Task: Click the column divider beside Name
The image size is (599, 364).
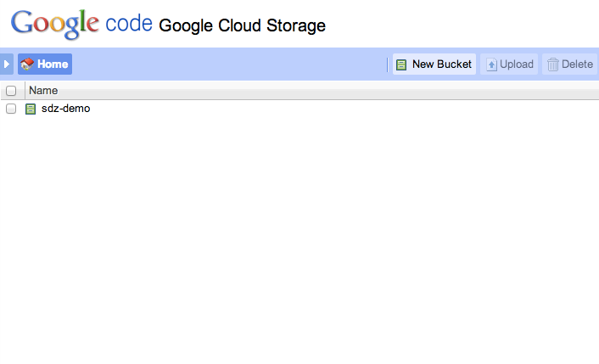Action: 25,91
